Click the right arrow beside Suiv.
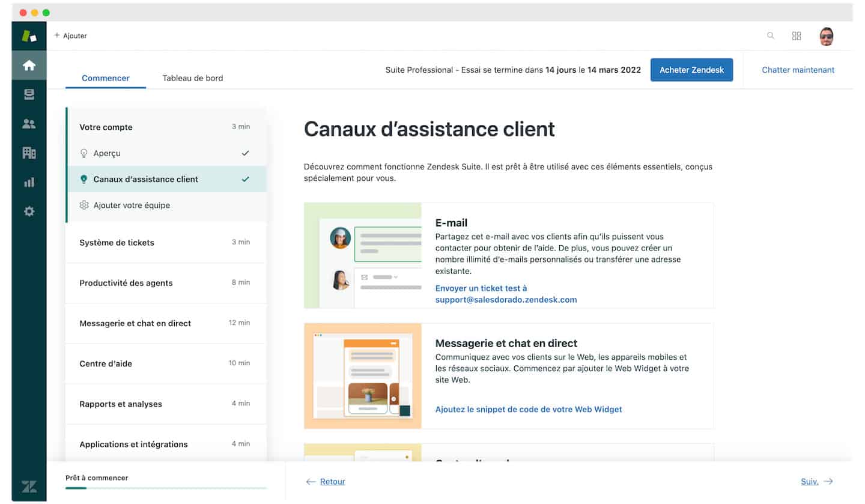 tap(828, 481)
